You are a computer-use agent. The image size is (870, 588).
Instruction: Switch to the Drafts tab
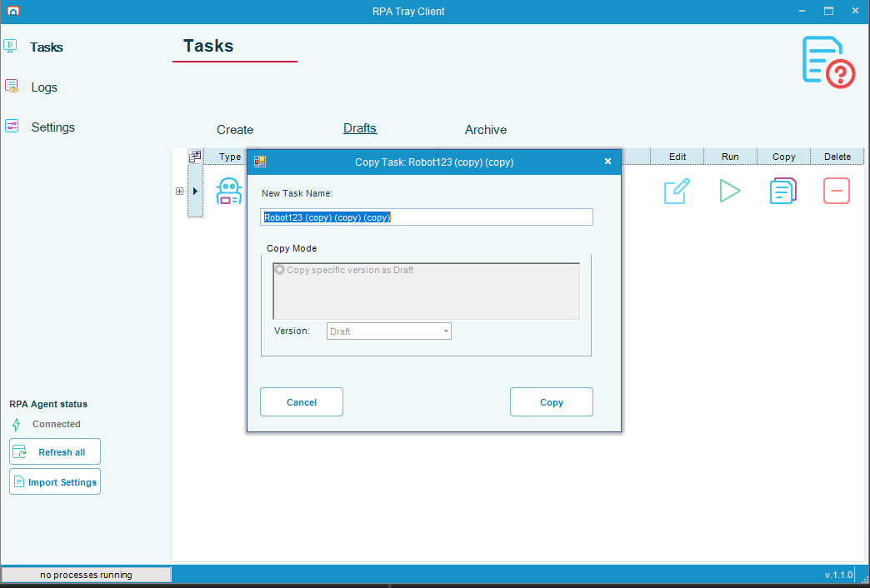[x=360, y=128]
